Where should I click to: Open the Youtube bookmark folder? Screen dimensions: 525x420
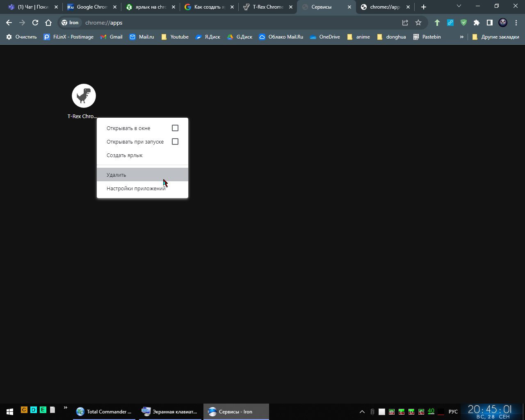click(x=175, y=37)
